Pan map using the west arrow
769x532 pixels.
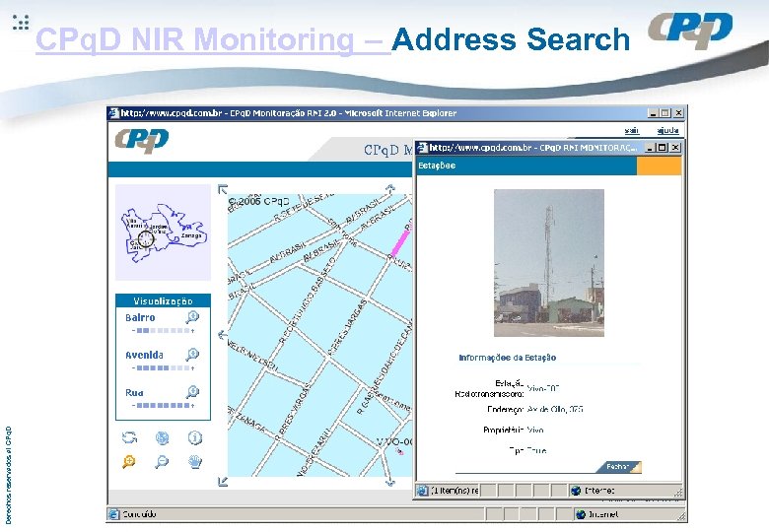(x=222, y=335)
